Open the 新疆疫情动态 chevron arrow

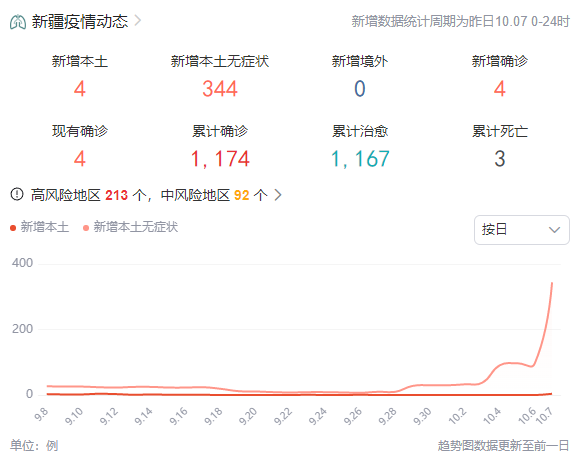pyautogui.click(x=137, y=20)
